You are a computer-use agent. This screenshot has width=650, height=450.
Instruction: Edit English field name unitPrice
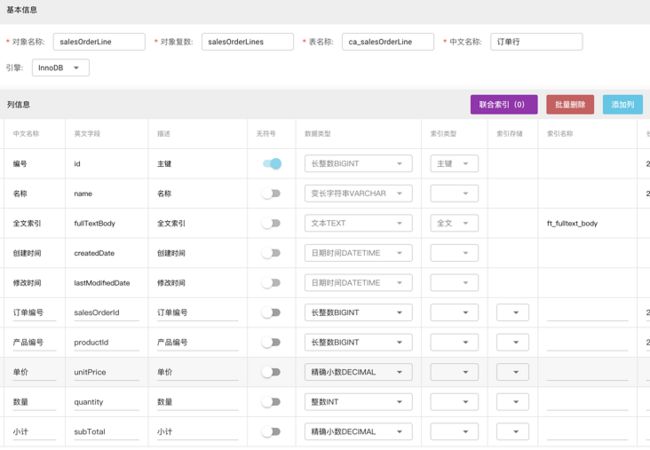pos(107,372)
